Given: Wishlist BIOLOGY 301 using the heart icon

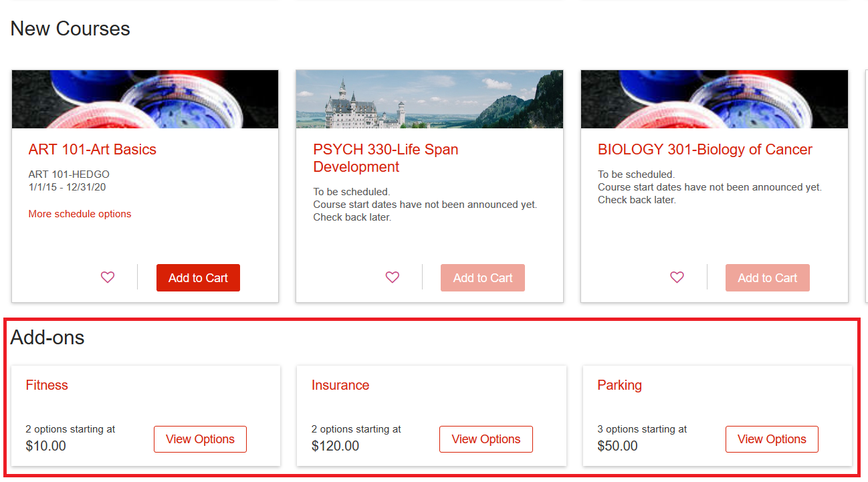Looking at the screenshot, I should tap(677, 277).
